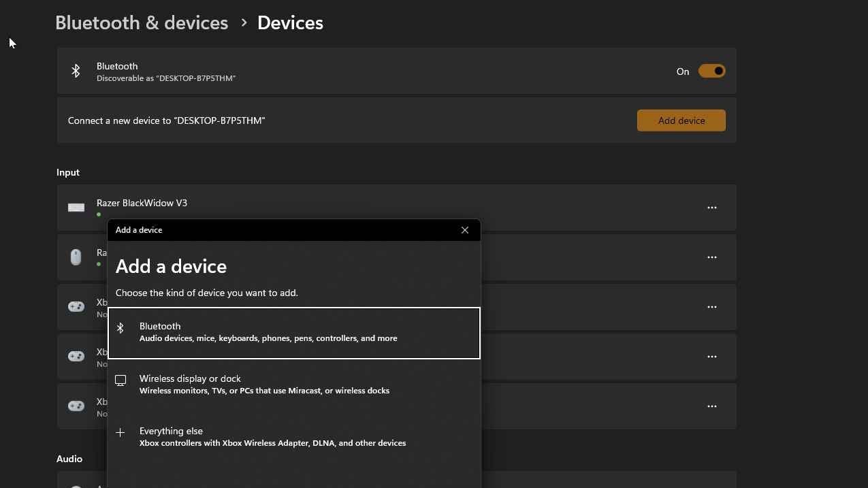The image size is (868, 488).
Task: Turn off the Bluetooth toggle switch
Action: tap(711, 71)
